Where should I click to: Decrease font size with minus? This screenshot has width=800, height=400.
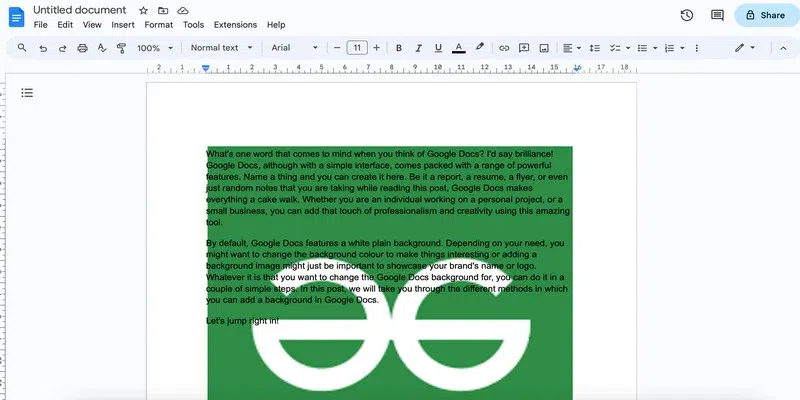[337, 47]
